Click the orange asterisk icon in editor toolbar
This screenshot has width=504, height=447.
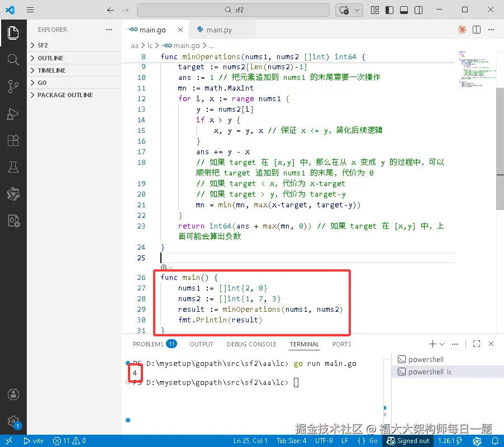coord(462,30)
